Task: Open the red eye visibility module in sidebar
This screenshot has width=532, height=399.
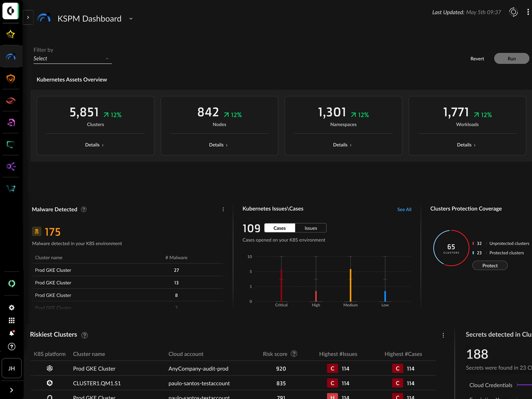Action: pyautogui.click(x=11, y=100)
